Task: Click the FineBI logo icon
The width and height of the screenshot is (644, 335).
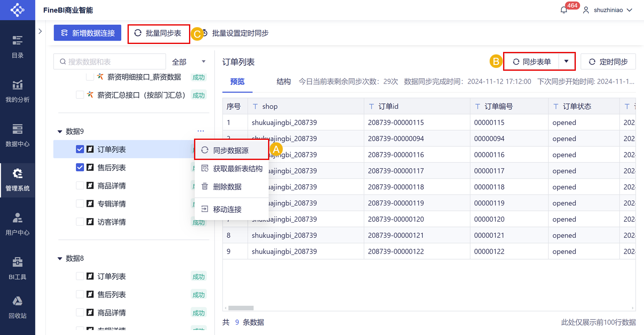Action: coord(18,10)
